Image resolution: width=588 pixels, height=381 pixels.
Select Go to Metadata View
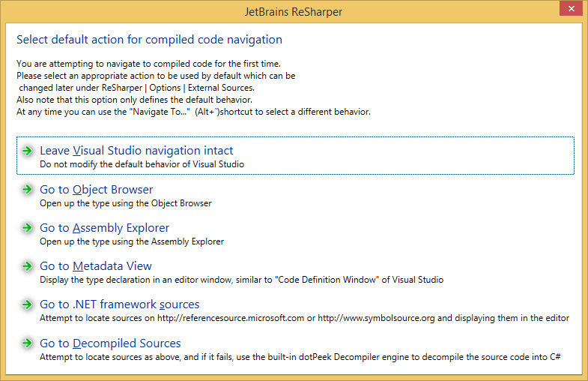(x=95, y=266)
